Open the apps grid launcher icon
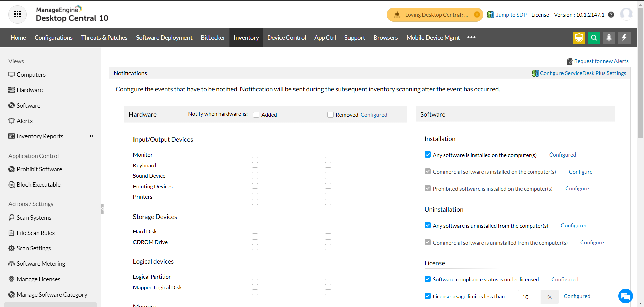This screenshot has width=644, height=307. pyautogui.click(x=18, y=14)
